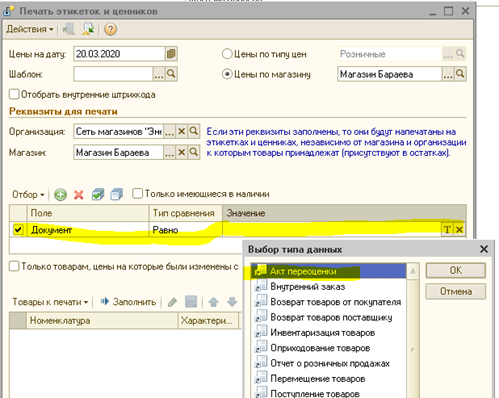Open Товары к печати dropdown
This screenshot has width=499, height=398.
(50, 302)
